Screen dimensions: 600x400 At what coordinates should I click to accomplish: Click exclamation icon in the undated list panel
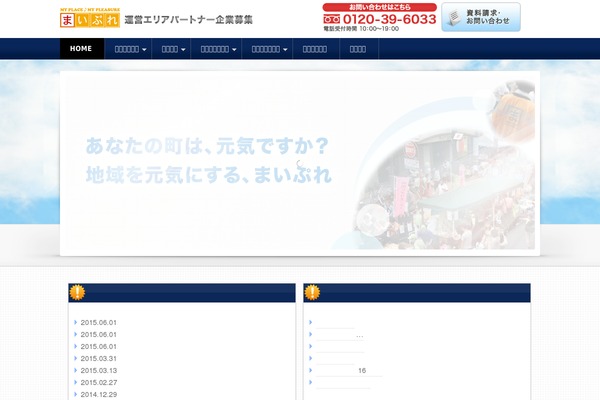point(312,292)
